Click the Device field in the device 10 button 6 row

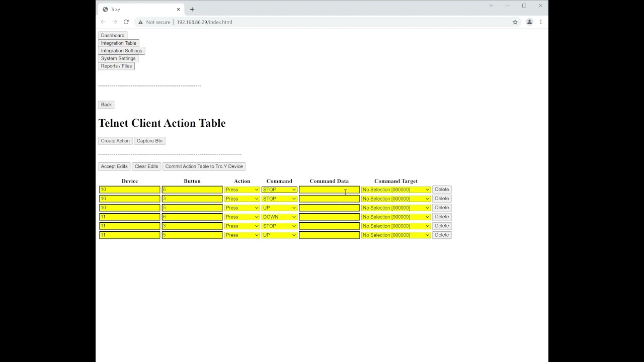130,190
